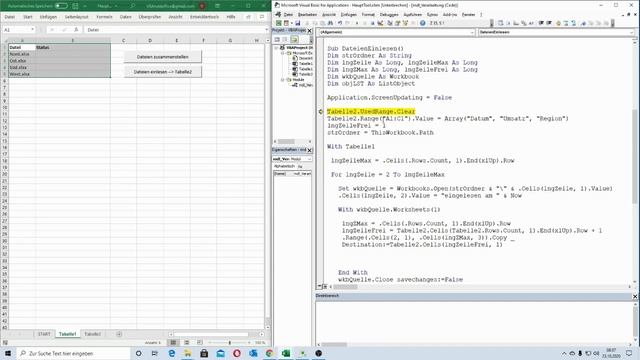This screenshot has height=360, width=640.
Task: Click the breakpoint arrow indicator in code margin
Action: pos(321,111)
